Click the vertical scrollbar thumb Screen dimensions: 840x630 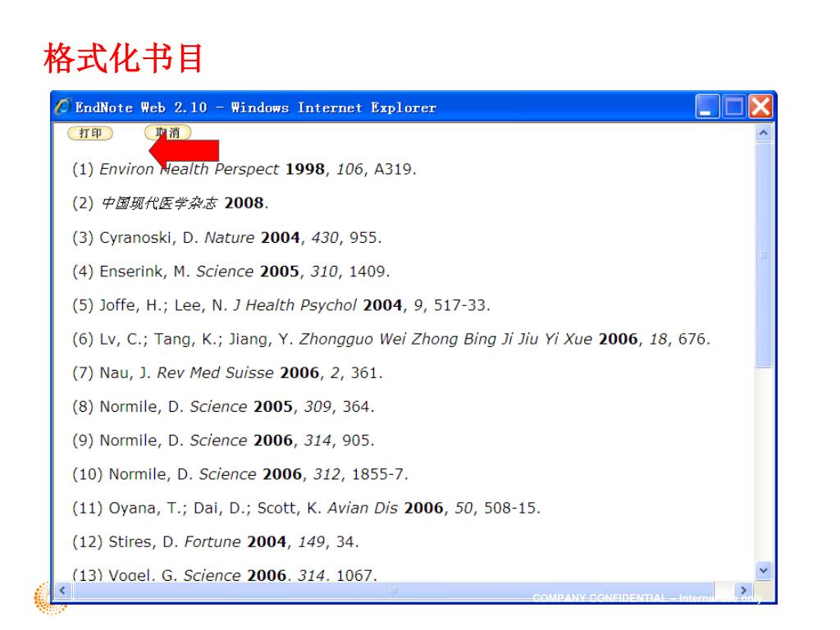point(764,255)
